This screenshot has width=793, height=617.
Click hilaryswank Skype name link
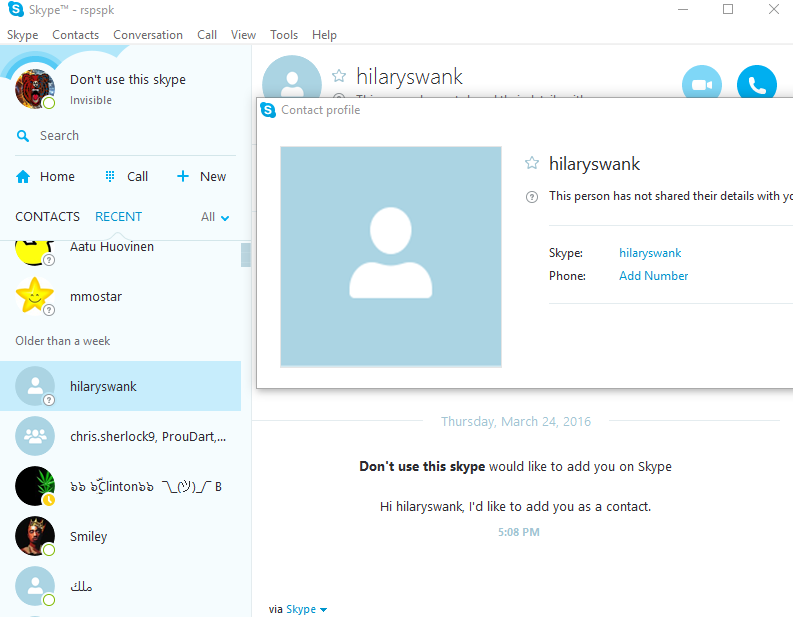(650, 253)
